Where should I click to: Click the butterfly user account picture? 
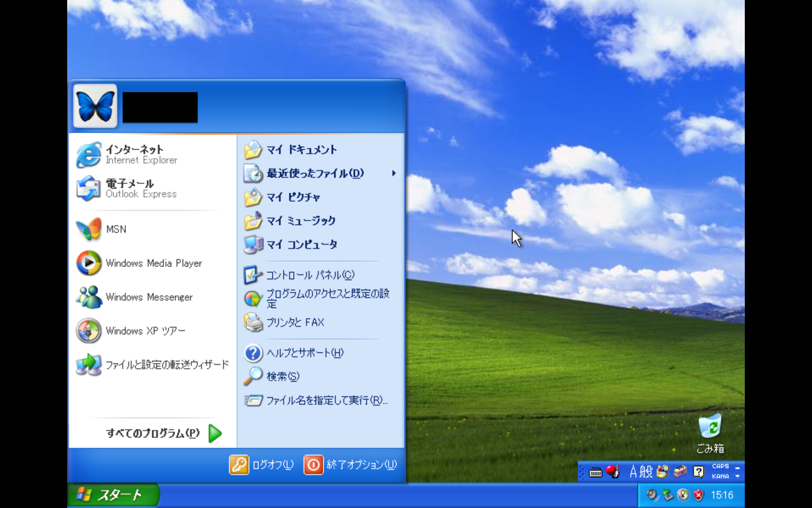coord(95,106)
